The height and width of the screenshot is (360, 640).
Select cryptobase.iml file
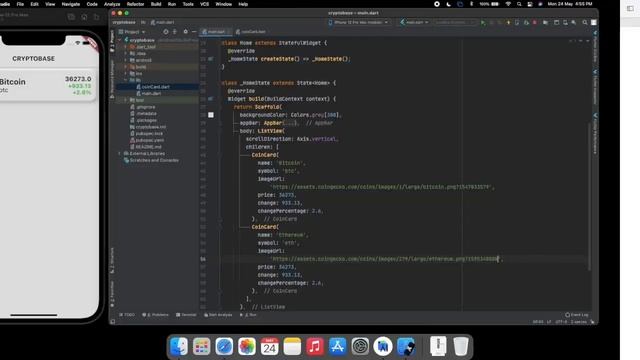[x=148, y=127]
